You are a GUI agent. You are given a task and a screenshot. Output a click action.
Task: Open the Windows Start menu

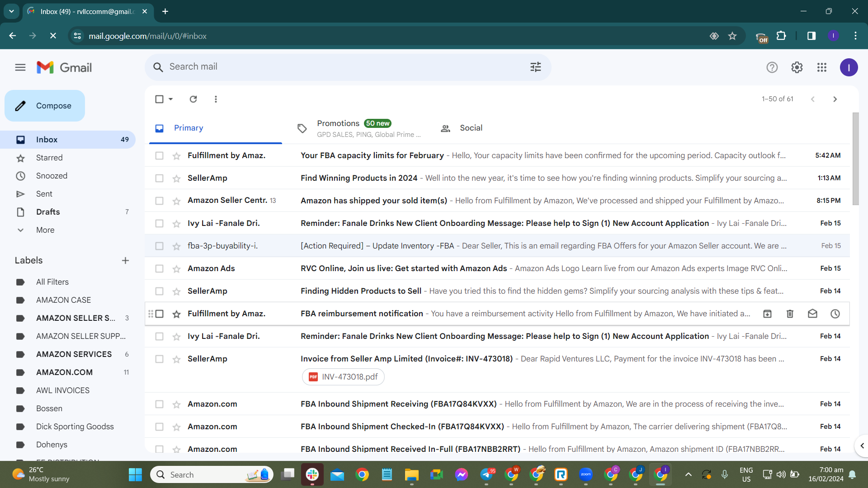[135, 474]
